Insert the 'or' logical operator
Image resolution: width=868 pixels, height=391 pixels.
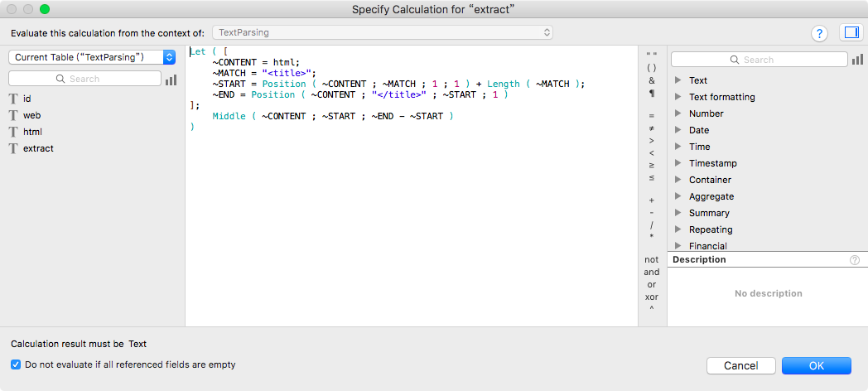pyautogui.click(x=652, y=285)
